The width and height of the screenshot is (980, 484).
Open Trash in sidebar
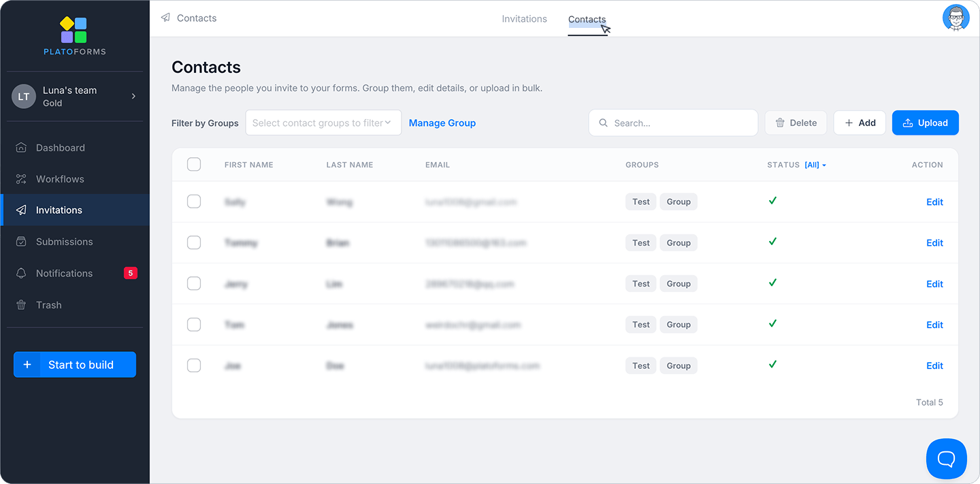[75, 305]
